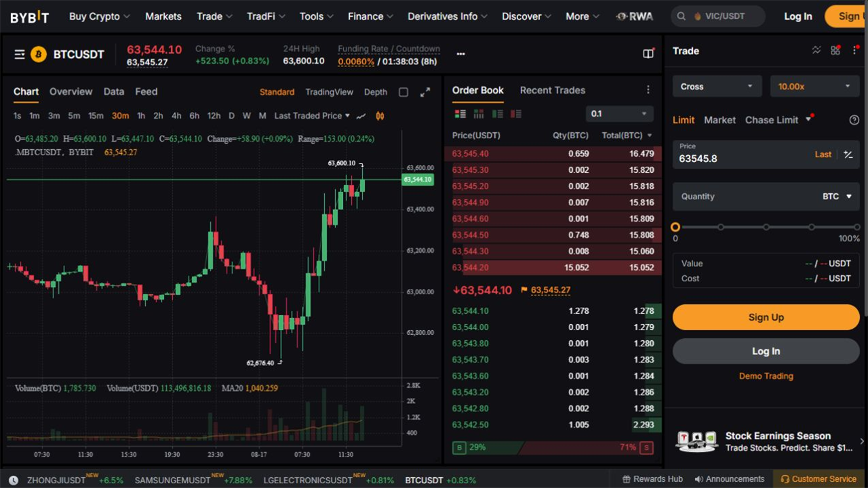Click the search magnifier icon

(680, 16)
